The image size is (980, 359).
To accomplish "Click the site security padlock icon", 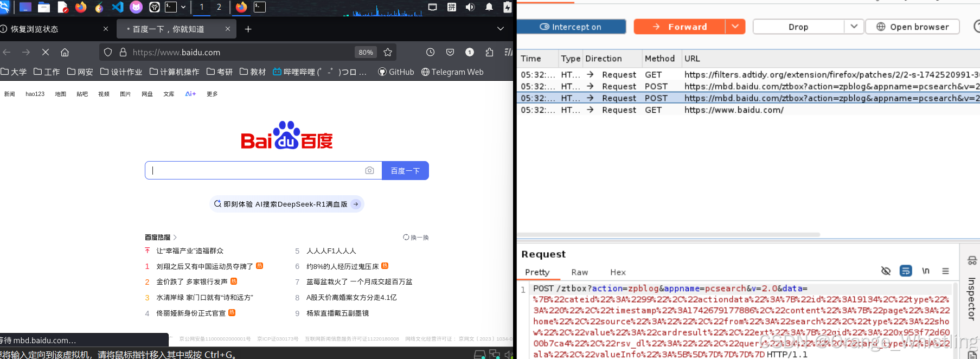I will tap(123, 52).
